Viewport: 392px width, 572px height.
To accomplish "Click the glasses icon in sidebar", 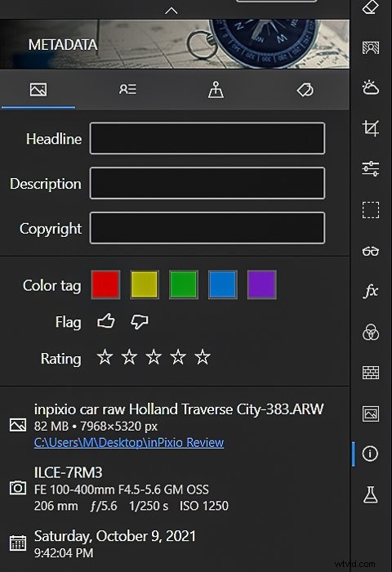I will (371, 251).
